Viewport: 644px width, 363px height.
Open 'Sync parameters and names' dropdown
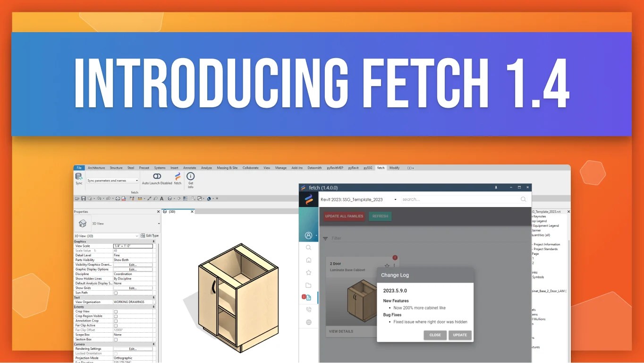[113, 181]
